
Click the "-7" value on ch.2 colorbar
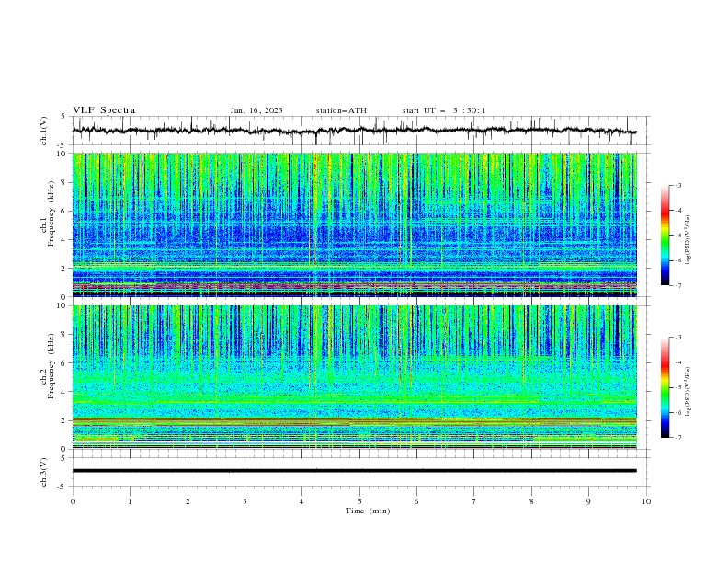[x=677, y=438]
